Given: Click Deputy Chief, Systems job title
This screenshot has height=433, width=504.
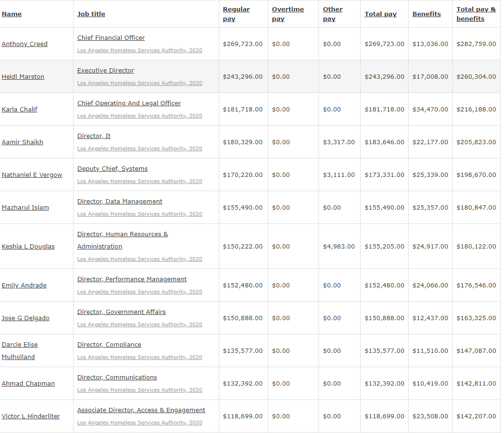Looking at the screenshot, I should [112, 169].
